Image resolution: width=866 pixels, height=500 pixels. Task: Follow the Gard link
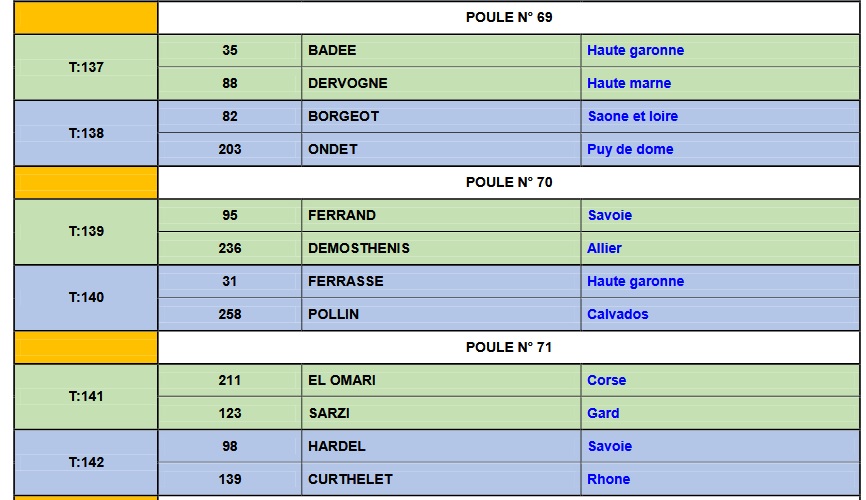603,413
